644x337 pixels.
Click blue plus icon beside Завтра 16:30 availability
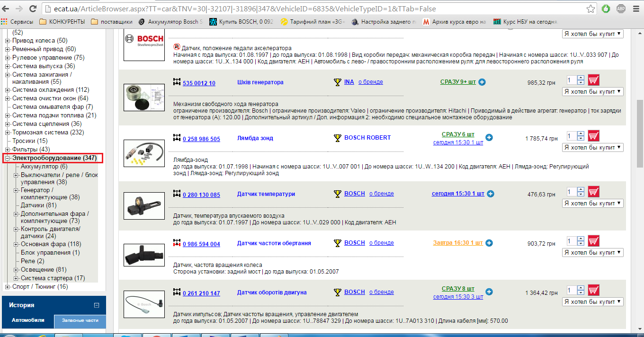pyautogui.click(x=489, y=243)
